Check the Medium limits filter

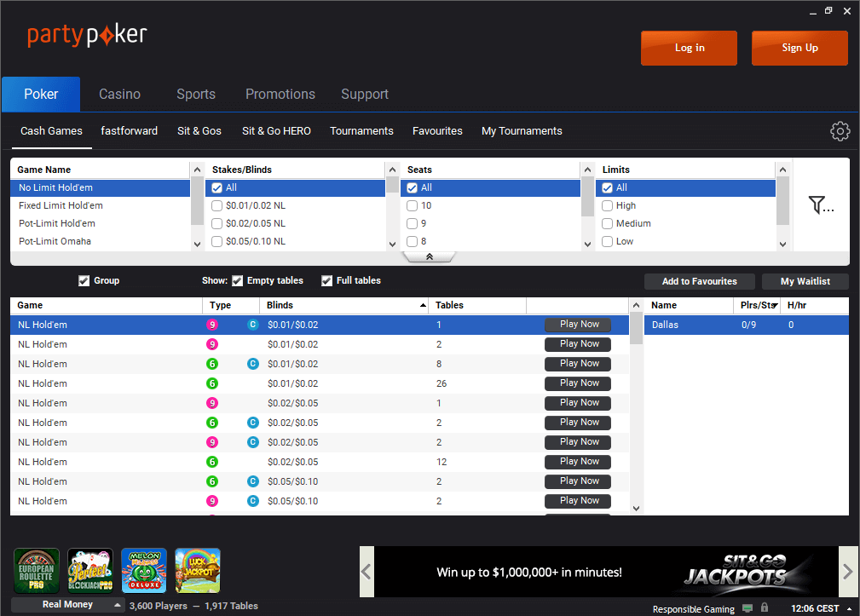coord(607,223)
